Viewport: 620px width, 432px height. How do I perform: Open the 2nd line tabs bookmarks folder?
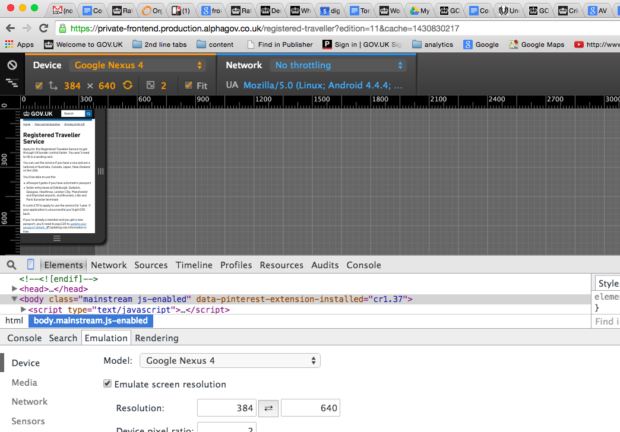[x=159, y=45]
